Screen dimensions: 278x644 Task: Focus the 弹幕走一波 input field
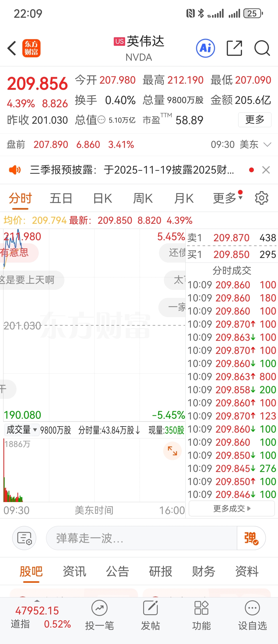[x=142, y=538]
